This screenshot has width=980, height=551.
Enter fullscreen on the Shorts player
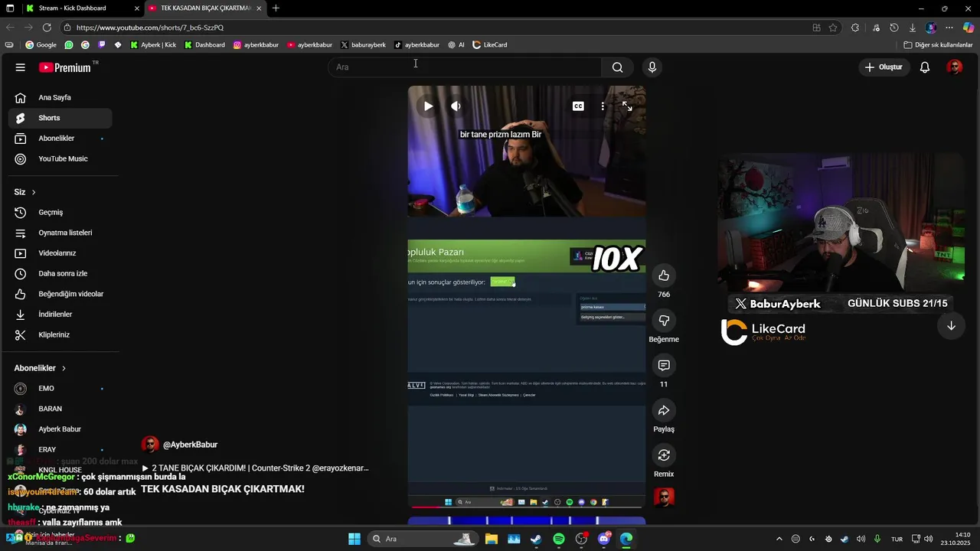coord(627,106)
